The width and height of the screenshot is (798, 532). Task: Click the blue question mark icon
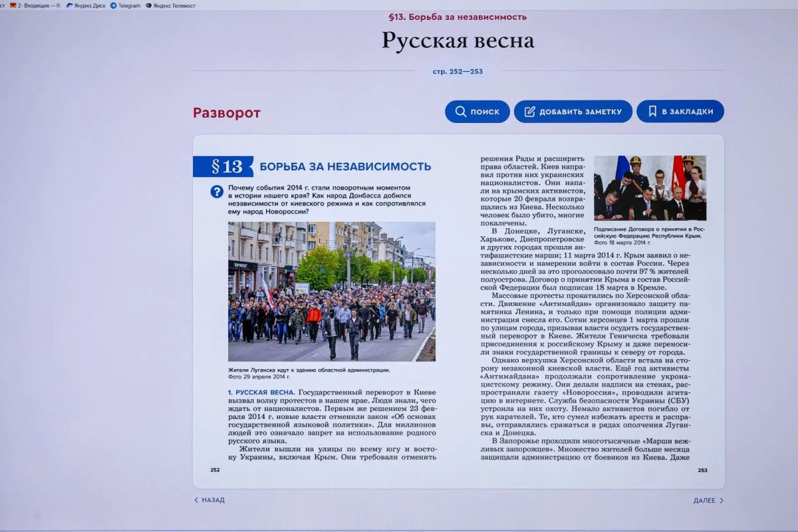217,192
